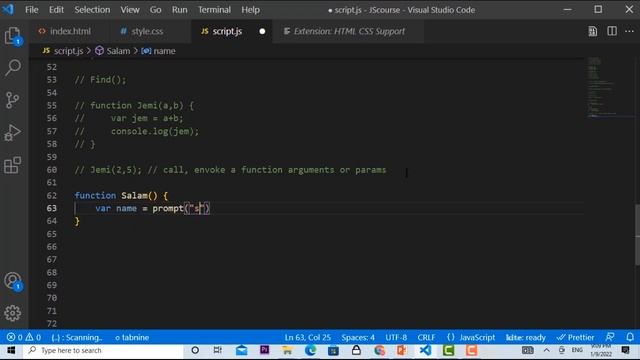
Task: Click the Cortana circle icon on taskbar
Action: coord(195,350)
